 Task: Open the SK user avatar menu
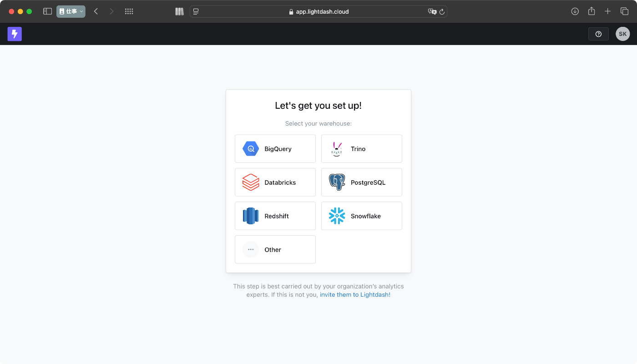[x=622, y=34]
